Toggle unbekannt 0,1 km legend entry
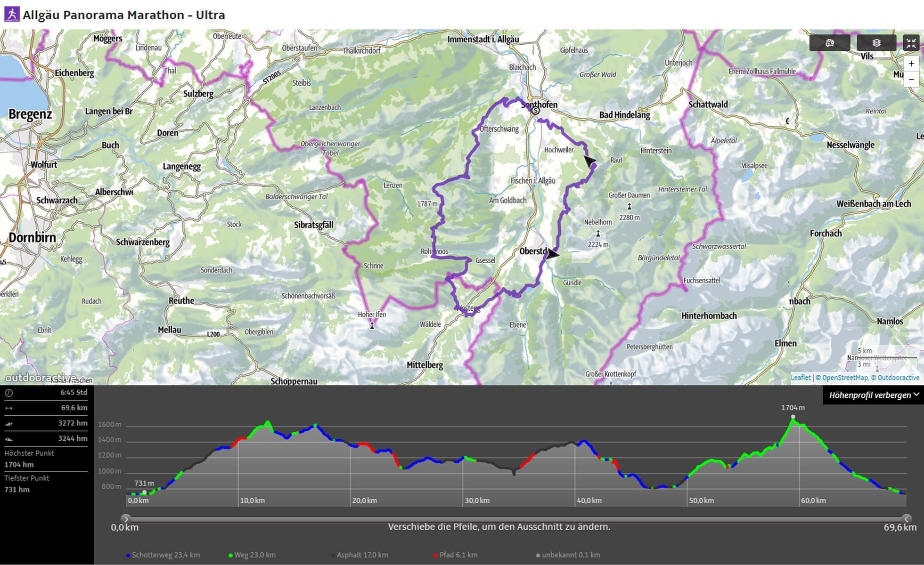This screenshot has height=565, width=924. pos(568,555)
